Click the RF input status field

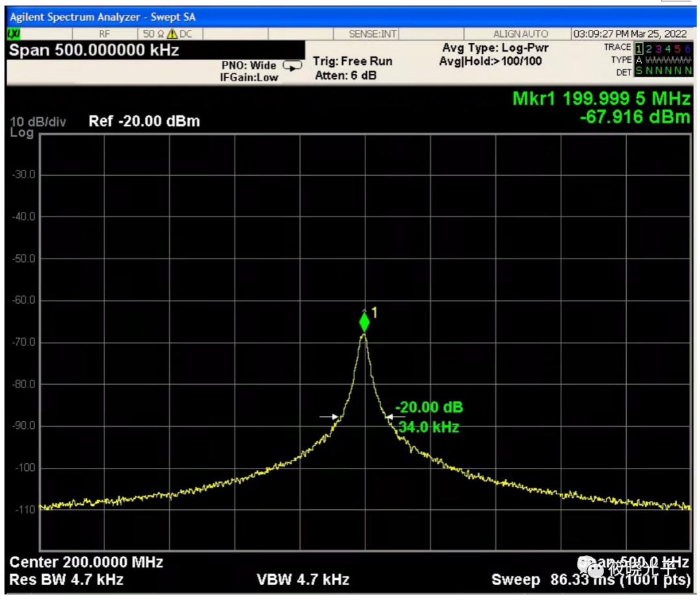pos(104,34)
